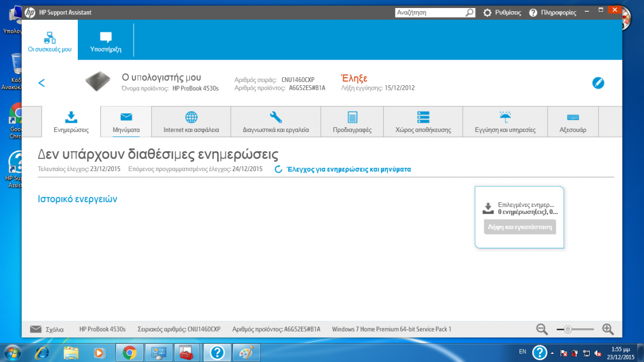Open the Windows Start menu
This screenshot has width=644, height=362.
pyautogui.click(x=12, y=352)
